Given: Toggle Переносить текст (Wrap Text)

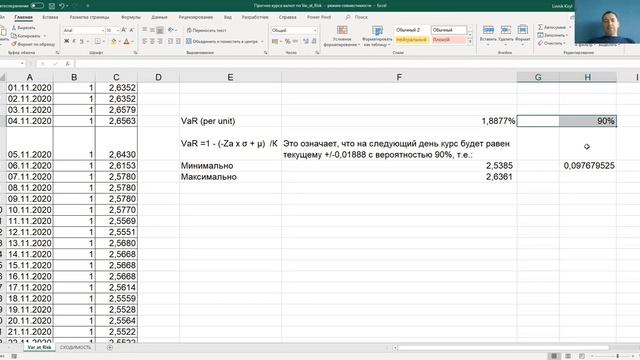Looking at the screenshot, I should [x=206, y=30].
